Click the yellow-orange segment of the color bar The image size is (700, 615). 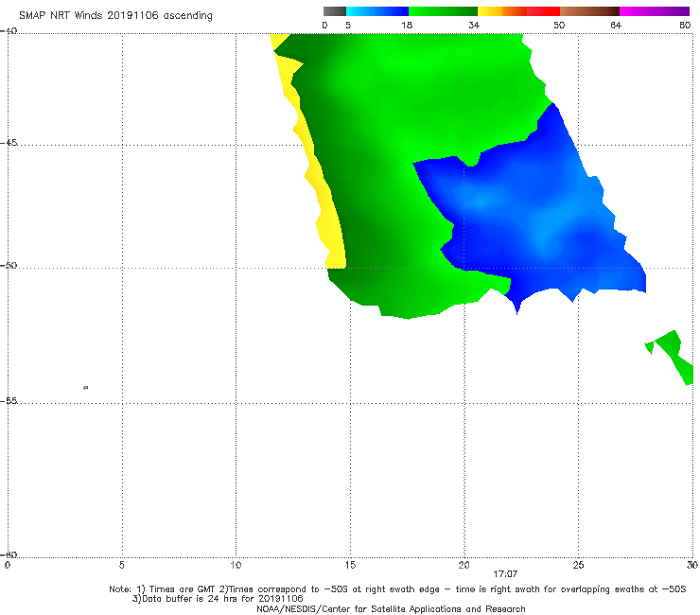502,11
